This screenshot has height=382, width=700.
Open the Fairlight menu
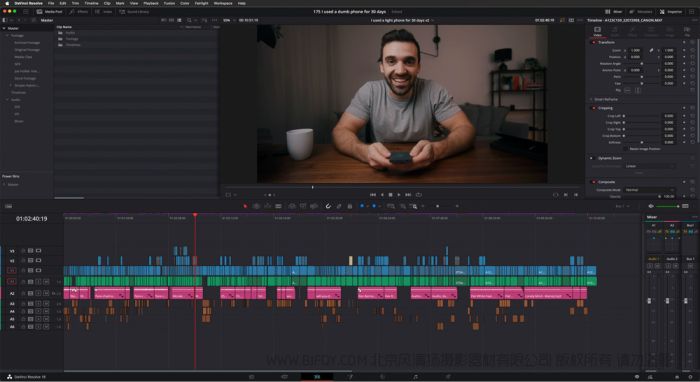pos(201,3)
